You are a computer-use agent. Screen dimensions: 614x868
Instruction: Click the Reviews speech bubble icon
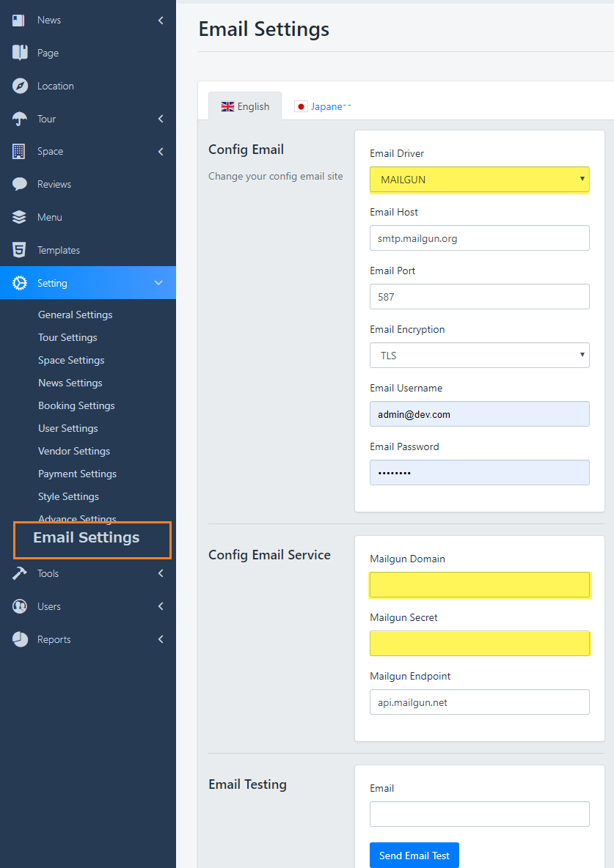point(20,184)
